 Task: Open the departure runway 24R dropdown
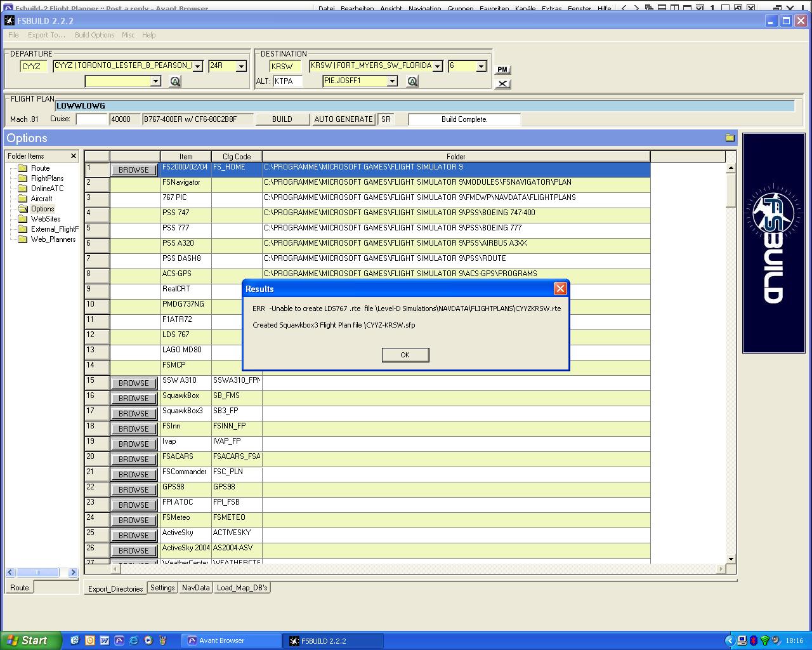click(241, 66)
